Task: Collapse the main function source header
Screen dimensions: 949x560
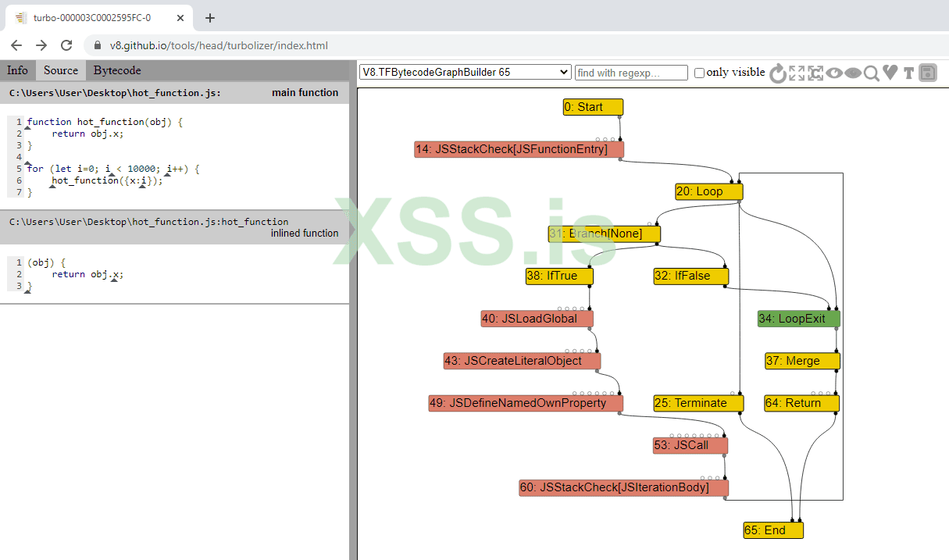Action: 174,92
